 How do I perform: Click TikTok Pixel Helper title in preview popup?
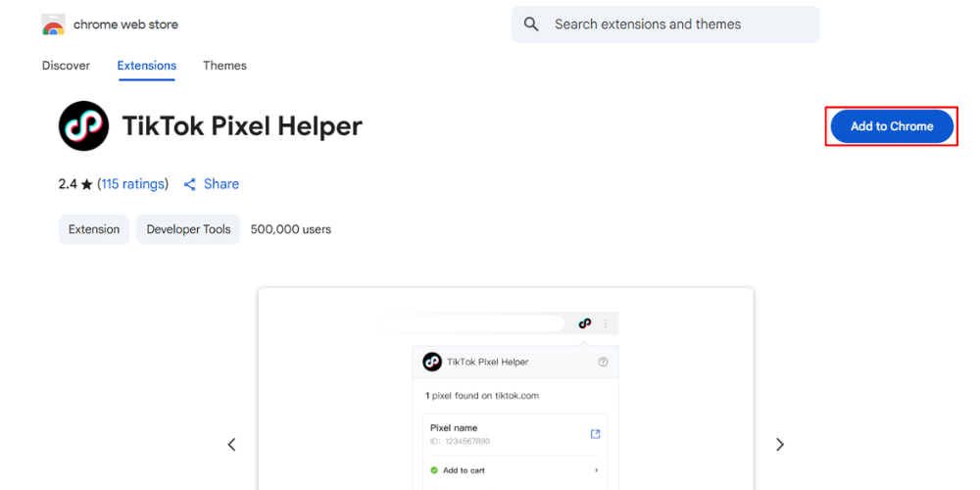tap(487, 362)
